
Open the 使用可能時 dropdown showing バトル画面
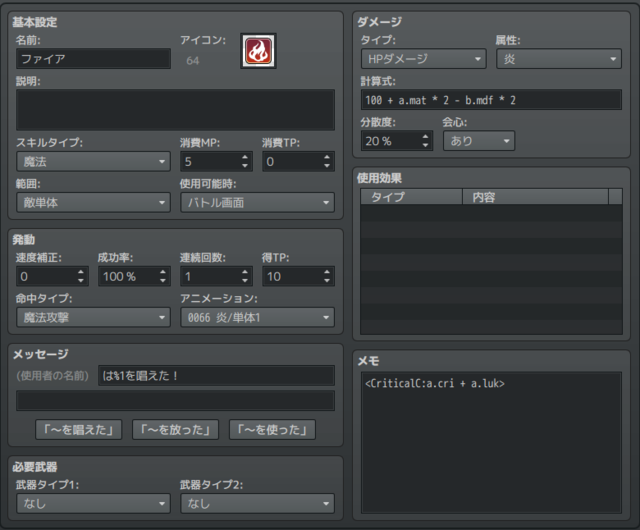[x=258, y=203]
